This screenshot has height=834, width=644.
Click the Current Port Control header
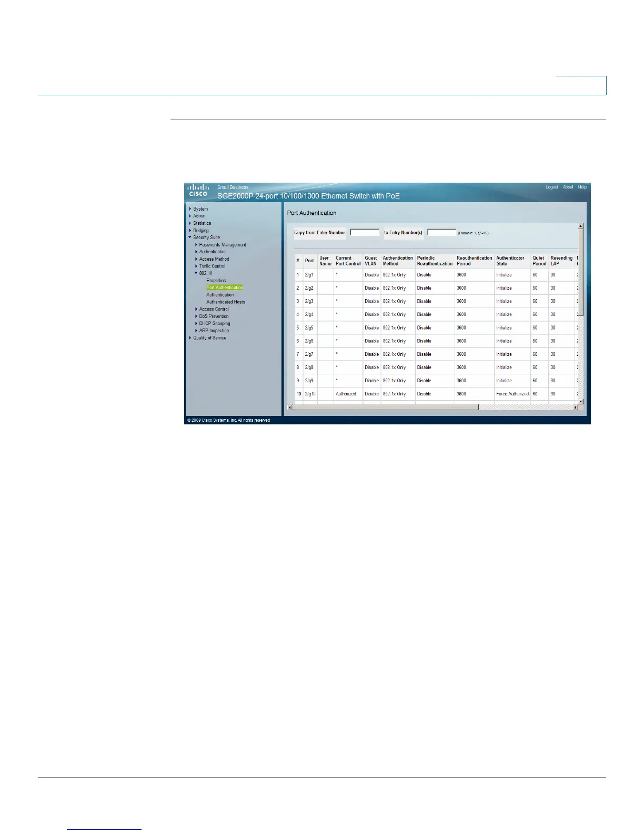[x=348, y=261]
